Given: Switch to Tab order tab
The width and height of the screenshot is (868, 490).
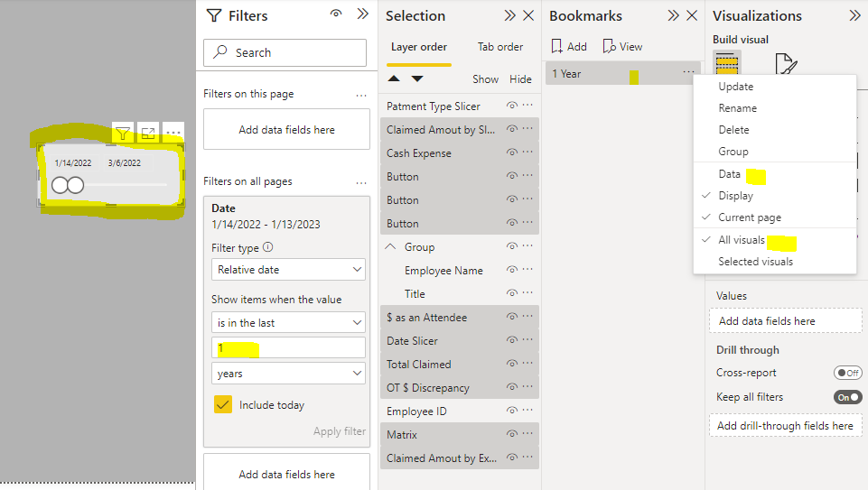Looking at the screenshot, I should click(x=499, y=47).
